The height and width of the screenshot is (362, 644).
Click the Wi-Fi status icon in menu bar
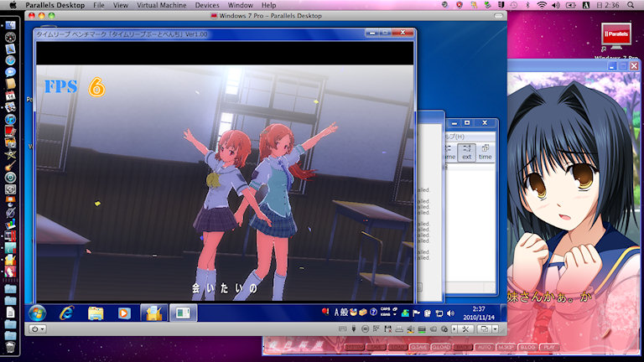pos(543,5)
